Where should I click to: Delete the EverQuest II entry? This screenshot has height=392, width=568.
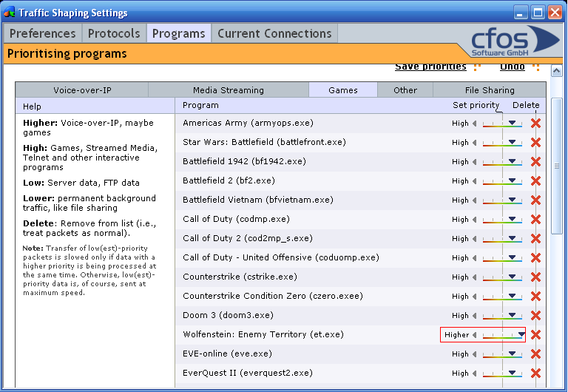(535, 373)
